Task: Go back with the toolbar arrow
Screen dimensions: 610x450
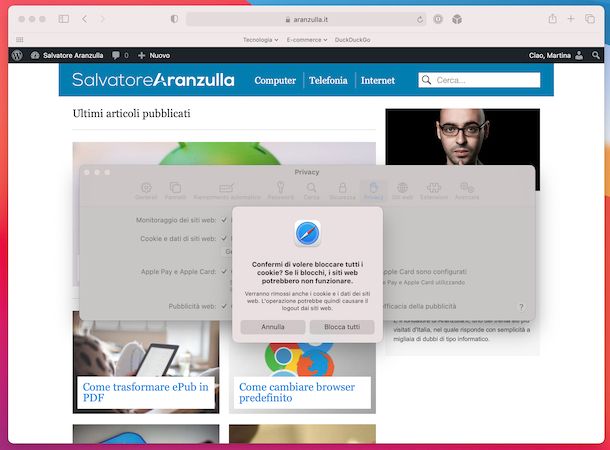Action: click(84, 19)
